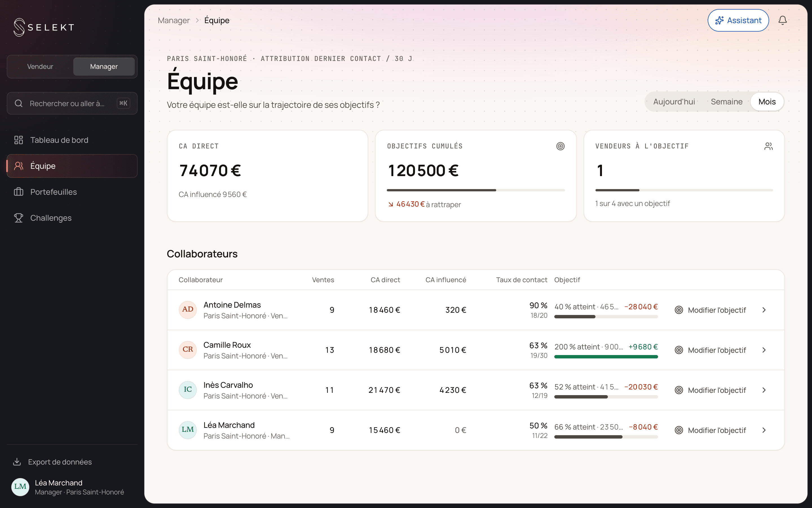The width and height of the screenshot is (812, 508).
Task: Switch to Vendeur mode
Action: [40, 67]
